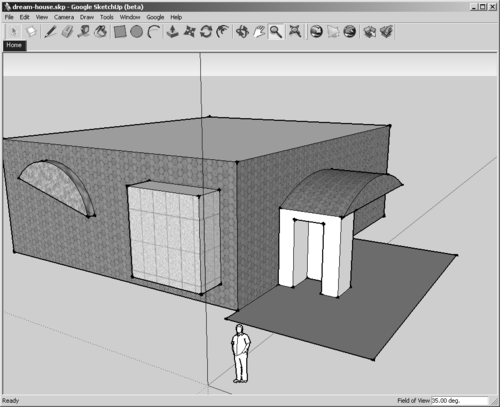Open the File menu

(x=9, y=17)
